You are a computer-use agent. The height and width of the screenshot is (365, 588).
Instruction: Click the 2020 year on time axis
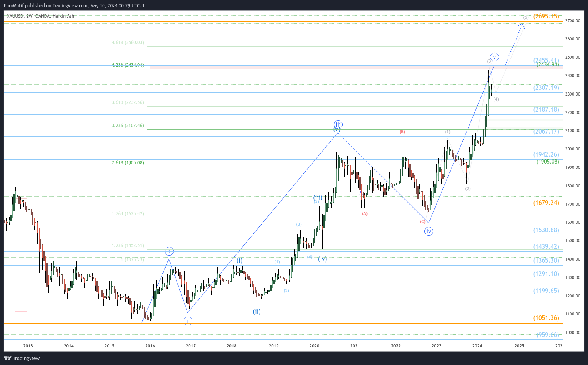point(314,346)
